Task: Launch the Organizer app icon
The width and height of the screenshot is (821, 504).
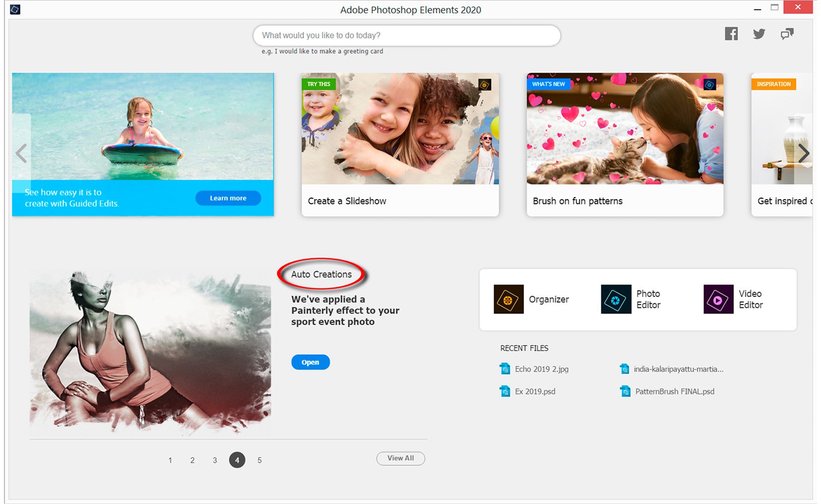Action: point(508,299)
